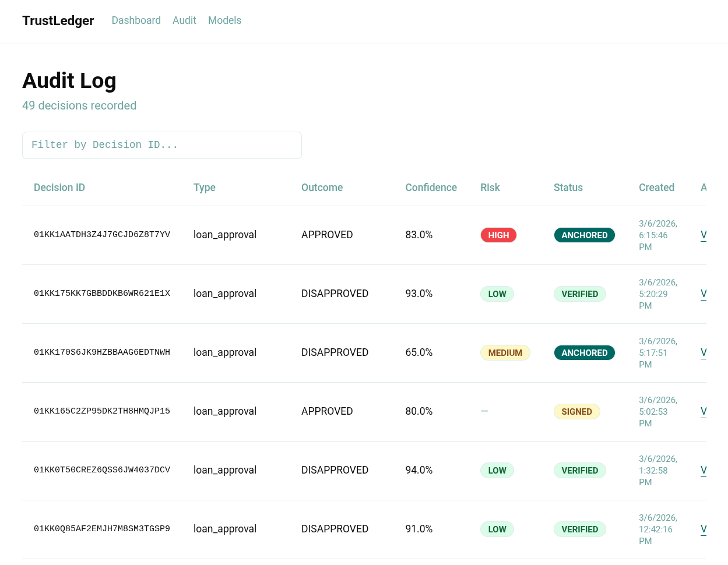Viewport: 728px width, 565px height.
Task: Open view link for 6:15:46 PM decision
Action: click(703, 235)
